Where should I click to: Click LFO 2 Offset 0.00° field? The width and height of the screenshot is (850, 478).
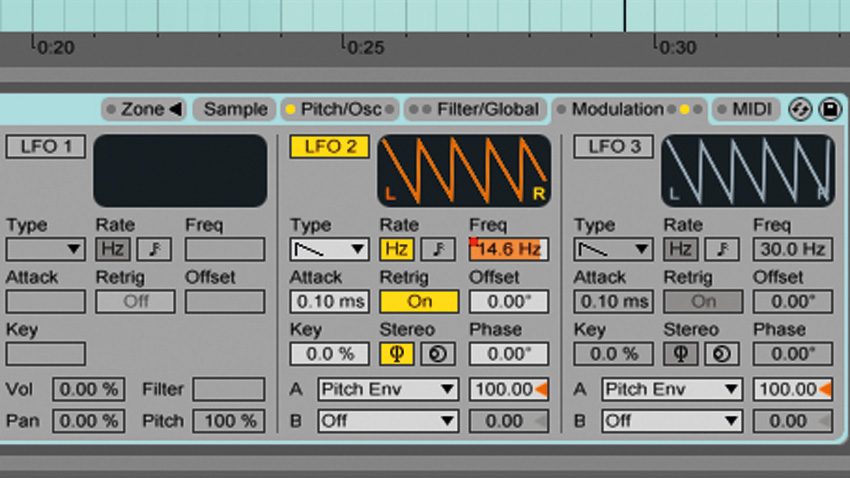pyautogui.click(x=508, y=302)
